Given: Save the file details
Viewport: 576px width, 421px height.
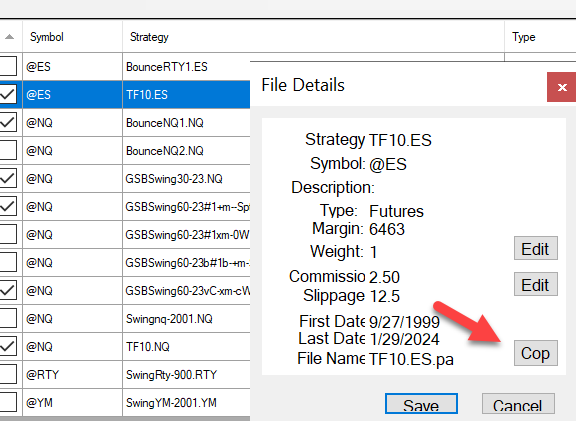Looking at the screenshot, I should [x=421, y=404].
